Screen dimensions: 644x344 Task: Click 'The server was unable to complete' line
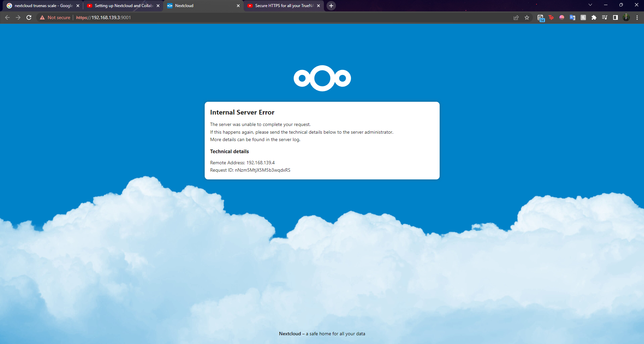(260, 124)
